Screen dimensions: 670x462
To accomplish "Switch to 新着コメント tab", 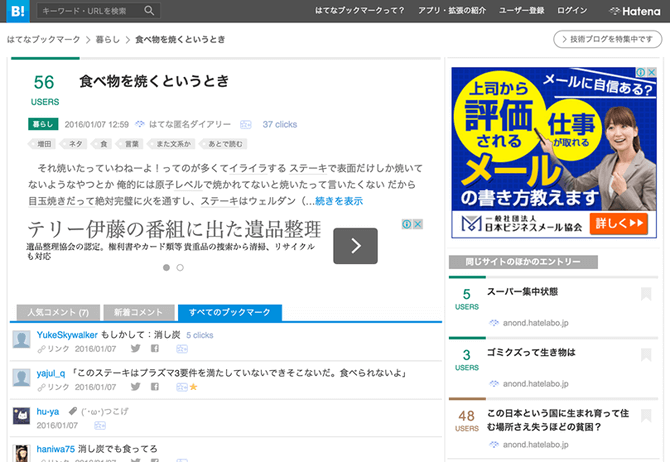I will pos(138,313).
